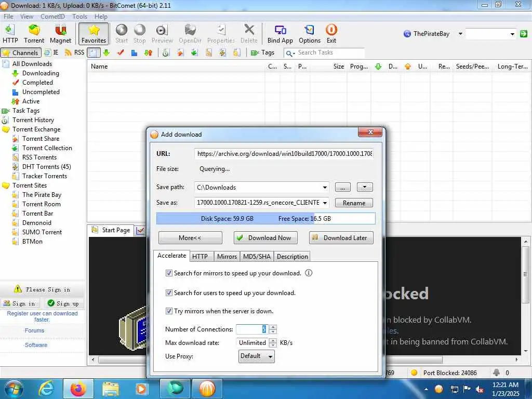Open Firefox from the taskbar

pyautogui.click(x=78, y=389)
